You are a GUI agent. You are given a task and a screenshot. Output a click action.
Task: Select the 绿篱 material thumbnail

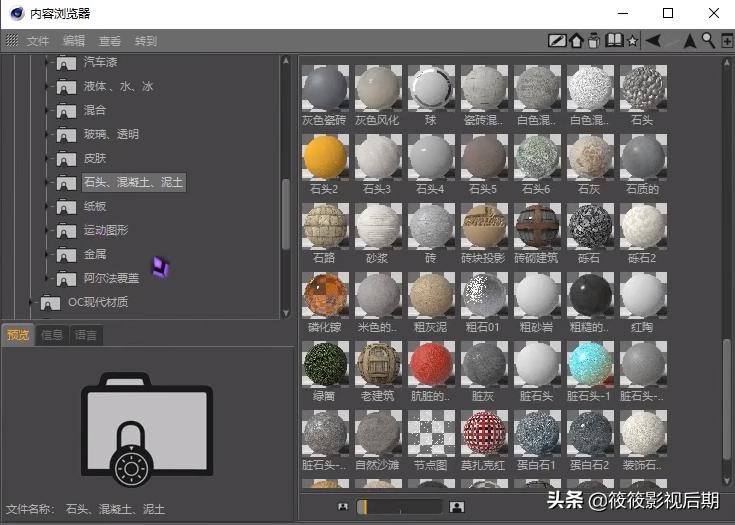pos(325,364)
